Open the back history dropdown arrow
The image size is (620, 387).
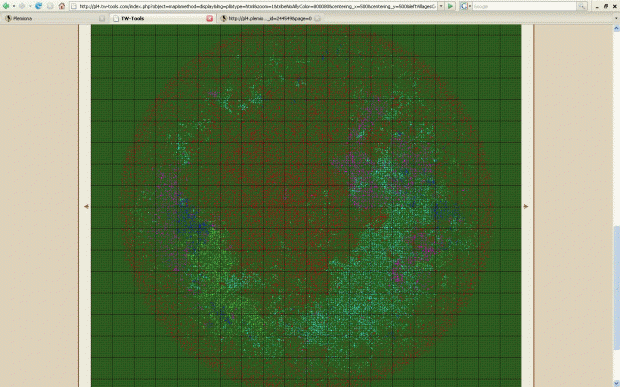point(13,6)
